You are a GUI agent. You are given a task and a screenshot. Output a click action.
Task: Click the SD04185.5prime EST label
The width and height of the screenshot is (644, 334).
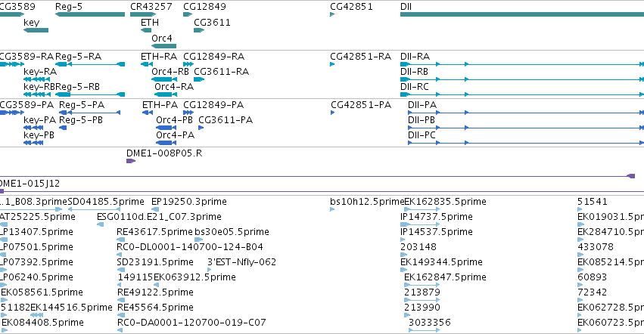click(106, 202)
